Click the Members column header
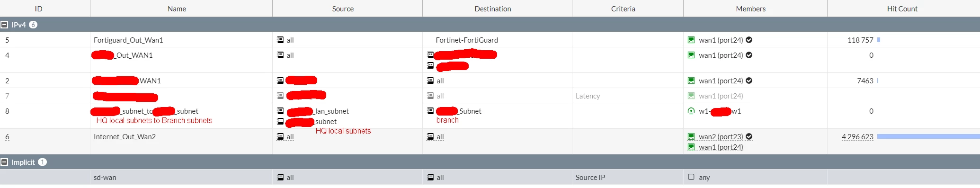Screen dimensions: 980x188 click(x=750, y=9)
